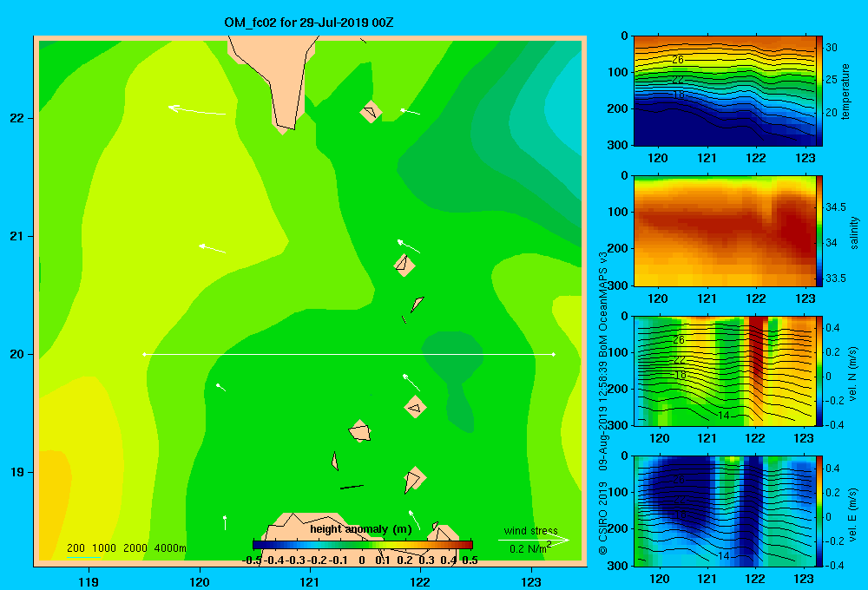Viewport: 868px width, 590px height.
Task: Click the island just below latitude 21
Action: [x=404, y=265]
